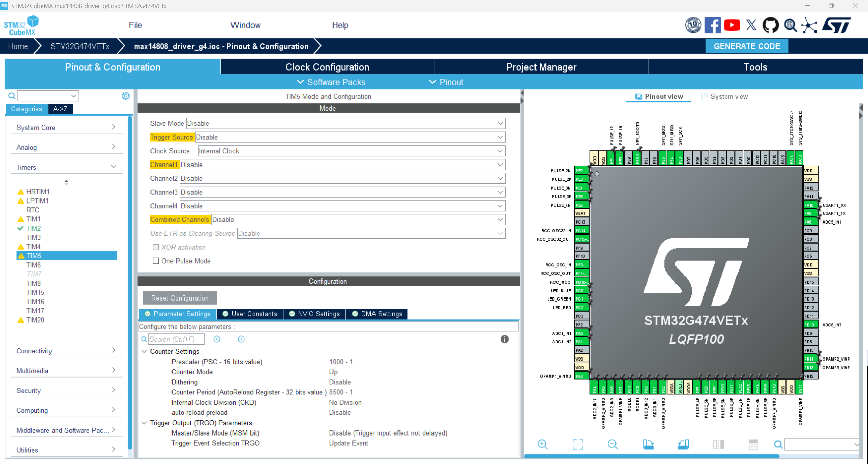Open the Facebook icon link

pyautogui.click(x=712, y=25)
